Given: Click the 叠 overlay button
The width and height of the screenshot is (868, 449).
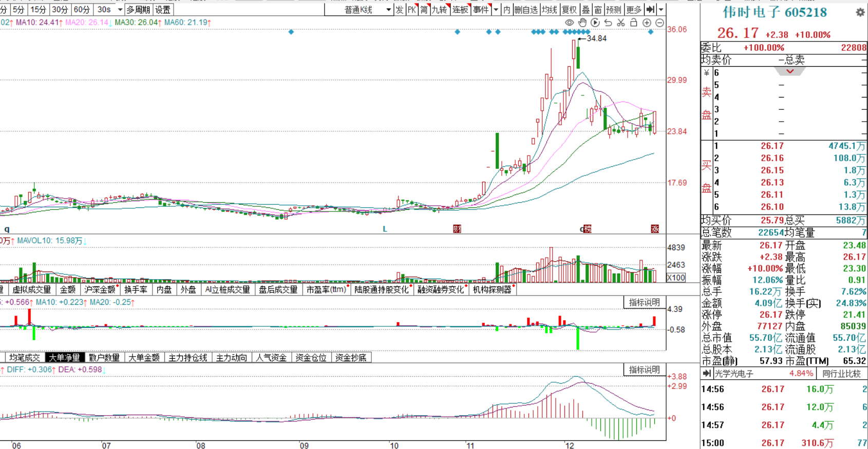Looking at the screenshot, I should [x=586, y=9].
